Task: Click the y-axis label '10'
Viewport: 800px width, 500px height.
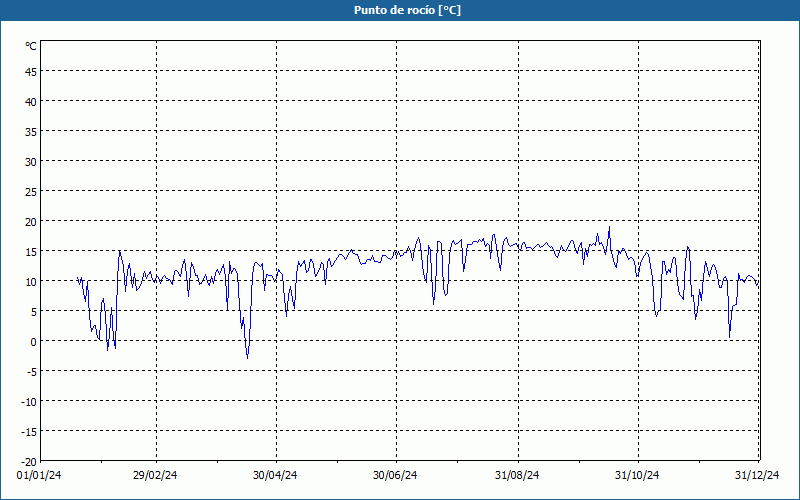Action: point(31,282)
